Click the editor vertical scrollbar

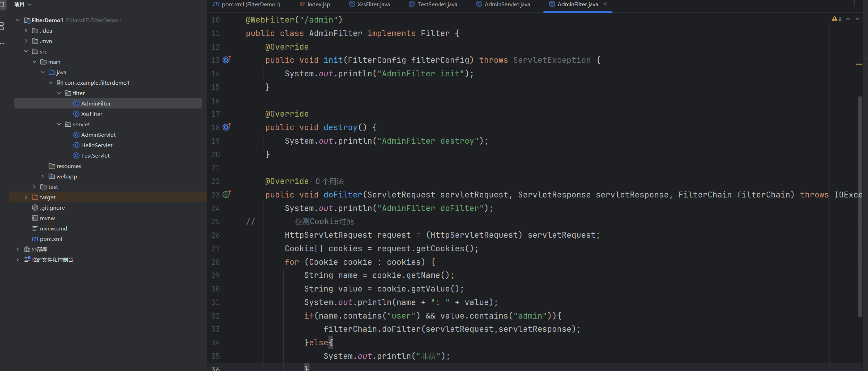click(x=860, y=206)
